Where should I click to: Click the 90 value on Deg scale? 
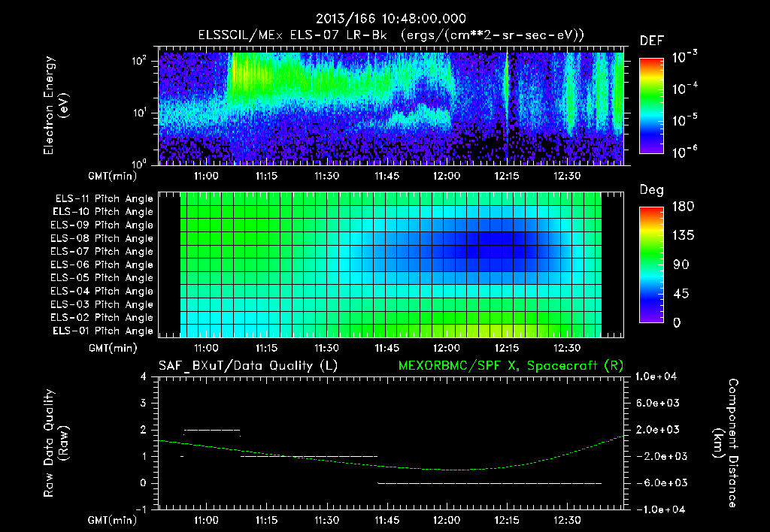pos(681,264)
